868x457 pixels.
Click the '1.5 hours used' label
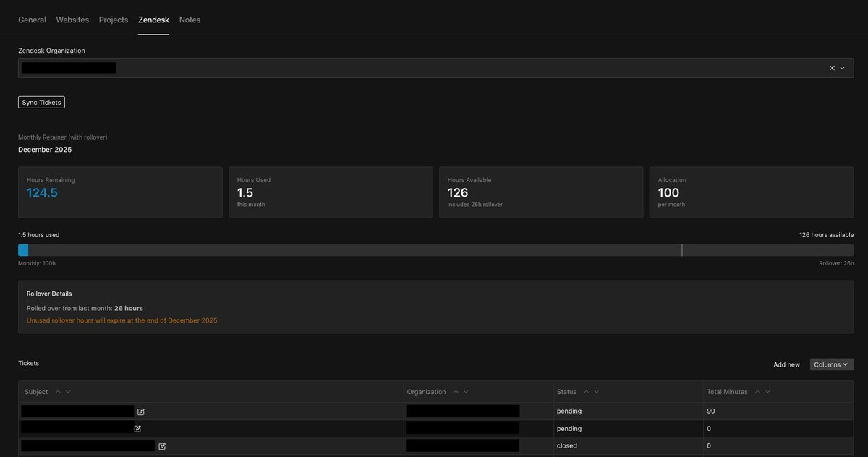pos(38,235)
